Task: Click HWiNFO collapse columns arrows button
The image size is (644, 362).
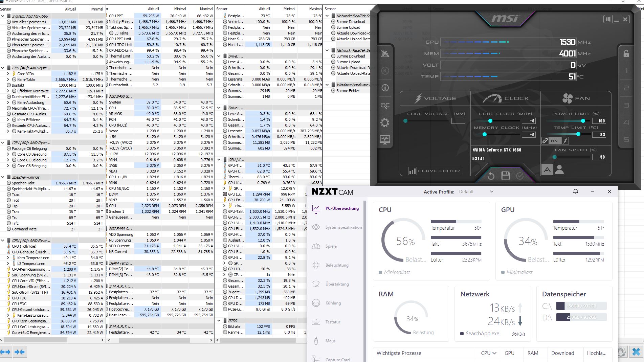Action: point(20,352)
